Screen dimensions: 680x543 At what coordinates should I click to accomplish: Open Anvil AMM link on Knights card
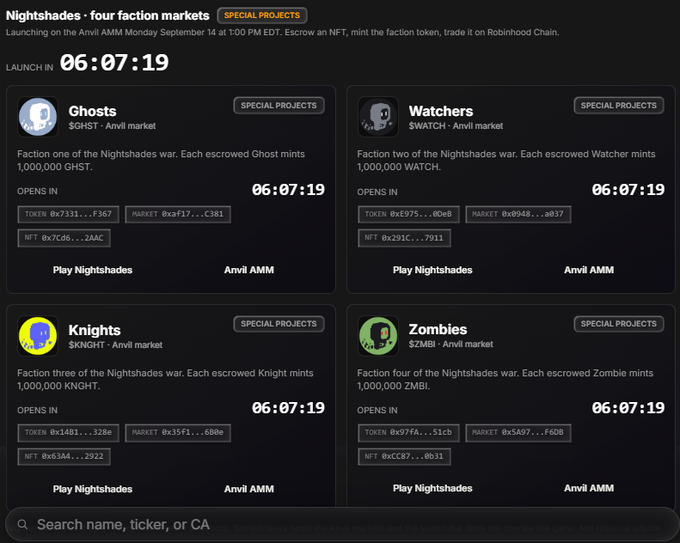pos(249,489)
